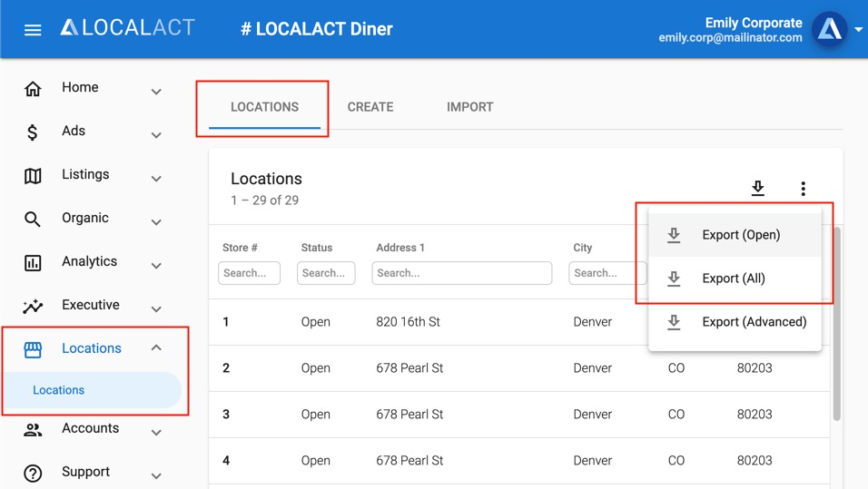Open the user avatar profile icon
Viewport: 868px width, 489px height.
(829, 29)
